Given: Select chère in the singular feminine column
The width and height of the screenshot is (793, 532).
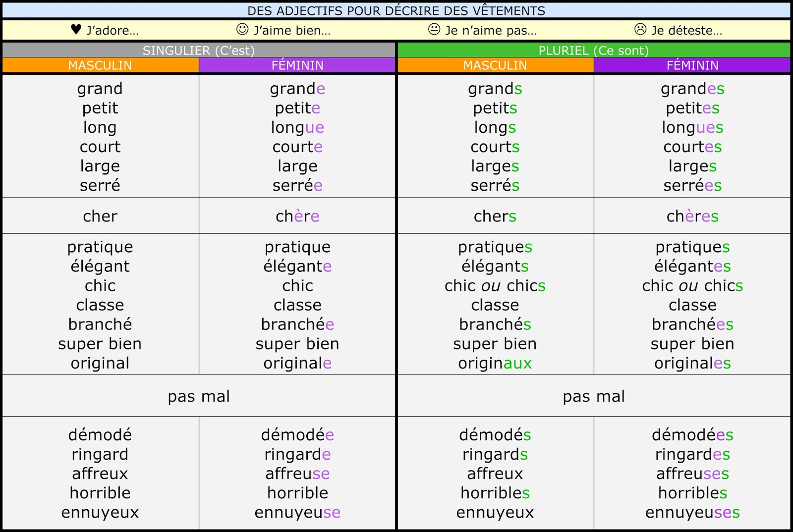Looking at the screenshot, I should pos(297,216).
